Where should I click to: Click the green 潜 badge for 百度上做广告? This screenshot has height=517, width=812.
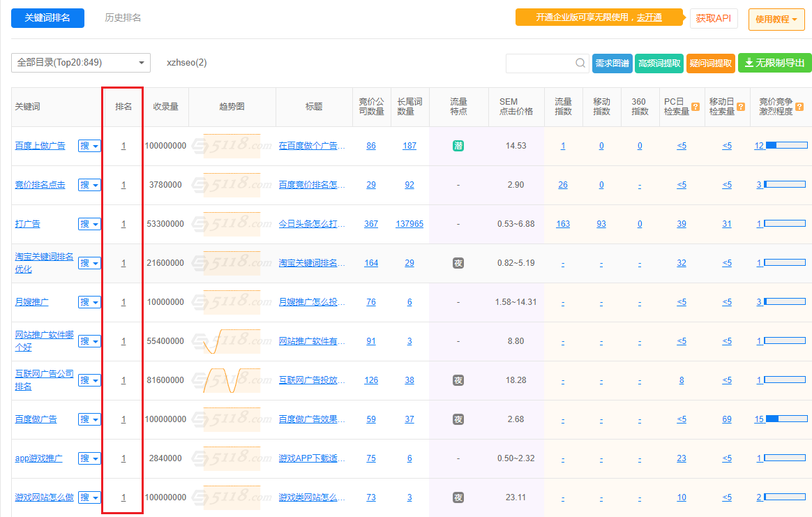[458, 146]
